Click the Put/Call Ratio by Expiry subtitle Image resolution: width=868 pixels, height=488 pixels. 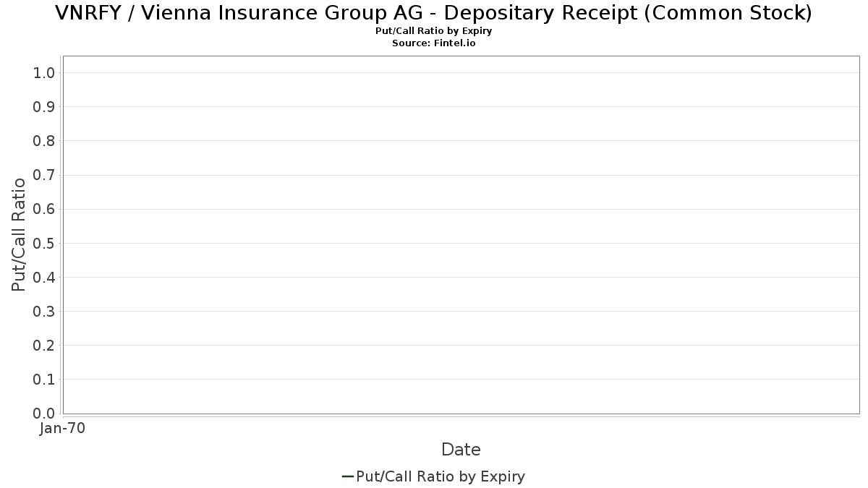[433, 31]
